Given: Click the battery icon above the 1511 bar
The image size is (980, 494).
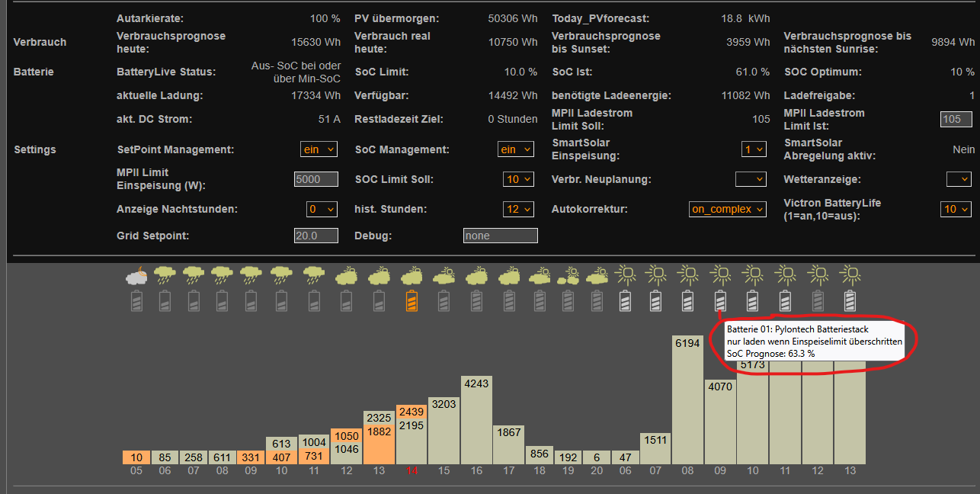Looking at the screenshot, I should (656, 301).
